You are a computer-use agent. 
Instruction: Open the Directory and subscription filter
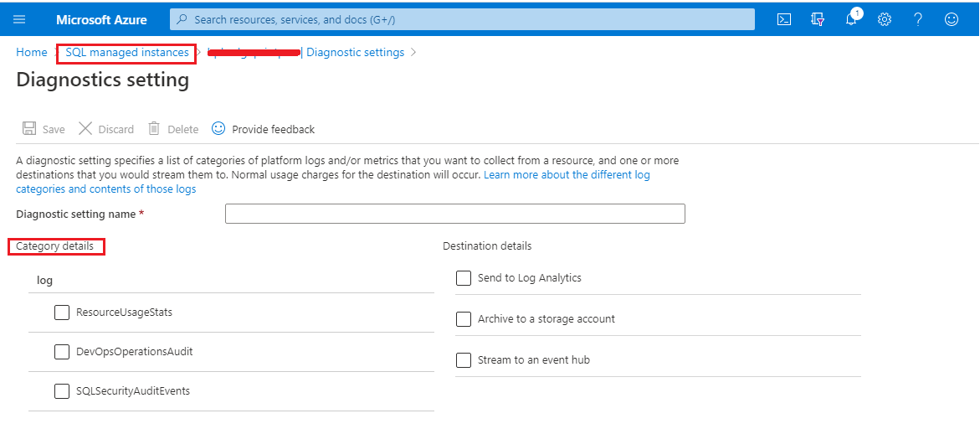(x=818, y=19)
